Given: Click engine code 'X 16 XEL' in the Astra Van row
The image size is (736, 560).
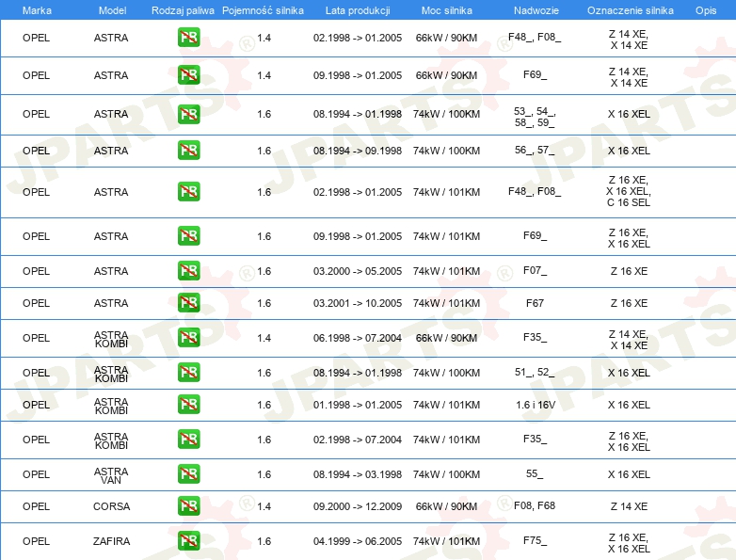Looking at the screenshot, I should pos(629,474).
